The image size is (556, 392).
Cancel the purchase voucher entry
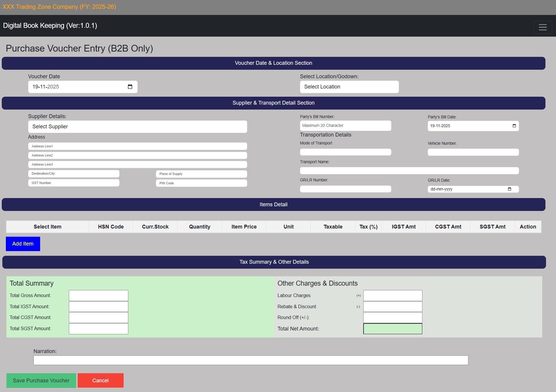click(x=100, y=381)
